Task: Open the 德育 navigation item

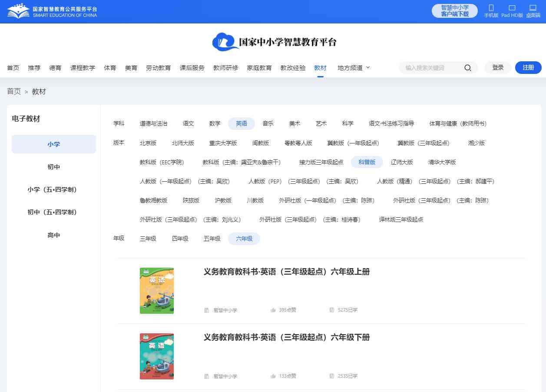Action: [x=55, y=68]
